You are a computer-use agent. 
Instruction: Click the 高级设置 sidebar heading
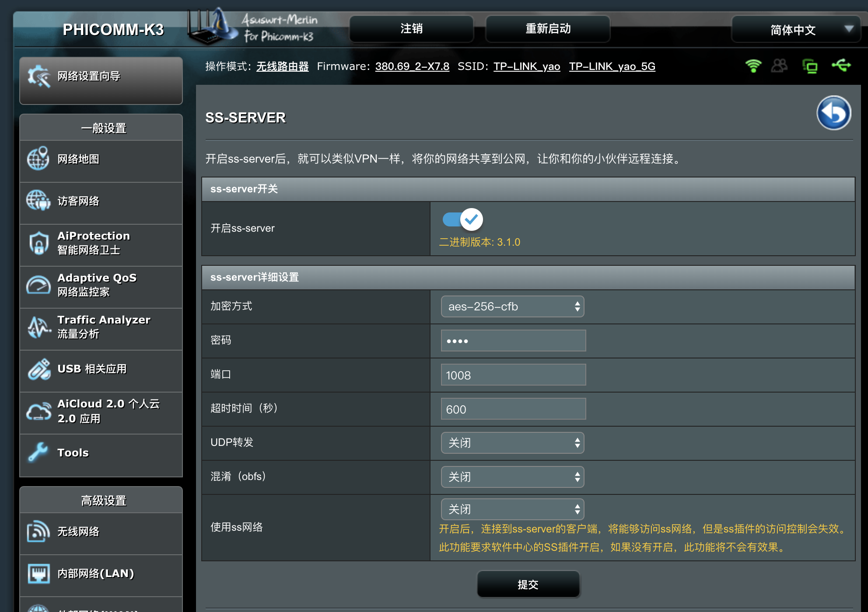pos(104,501)
